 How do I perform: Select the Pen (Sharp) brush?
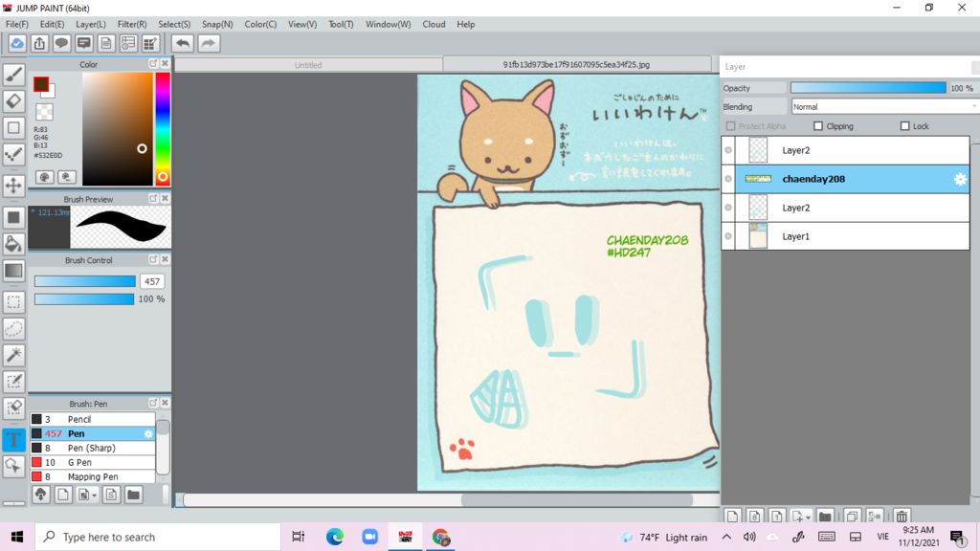93,448
